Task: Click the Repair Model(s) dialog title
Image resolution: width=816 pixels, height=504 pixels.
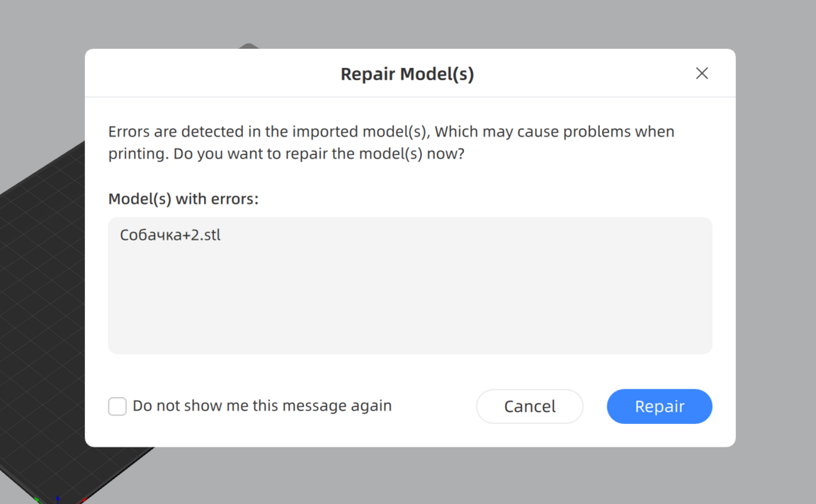Action: pyautogui.click(x=407, y=74)
